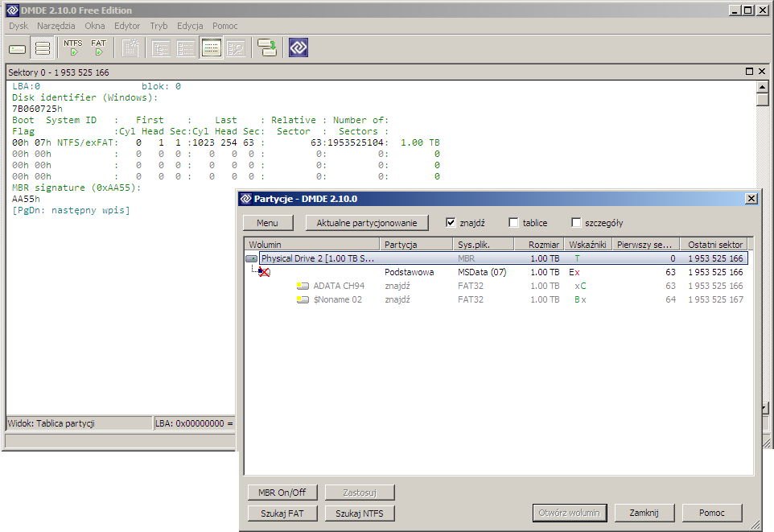Click the Szukaj FAT button

click(282, 513)
